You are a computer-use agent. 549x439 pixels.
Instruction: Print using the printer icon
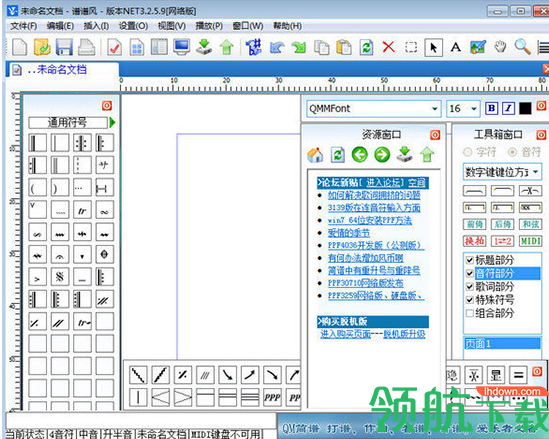[x=86, y=47]
